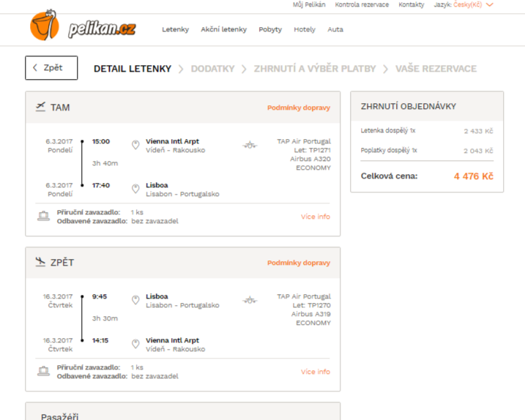Select the Hotely navigation item
The image size is (525, 420).
[x=305, y=29]
